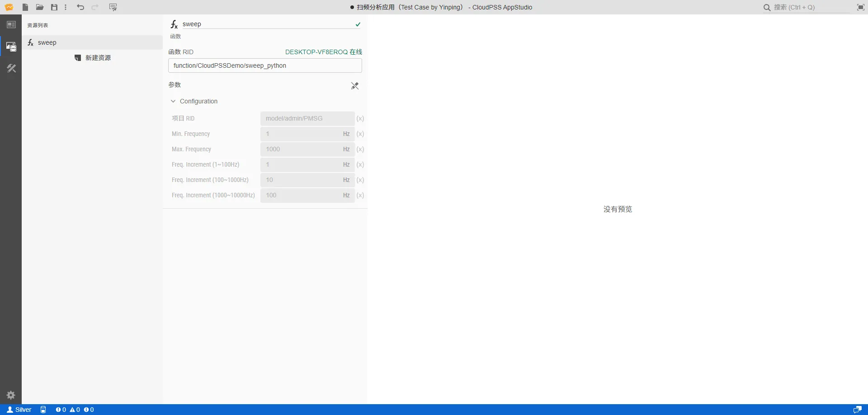
Task: Click the search magnifier icon
Action: coord(767,7)
